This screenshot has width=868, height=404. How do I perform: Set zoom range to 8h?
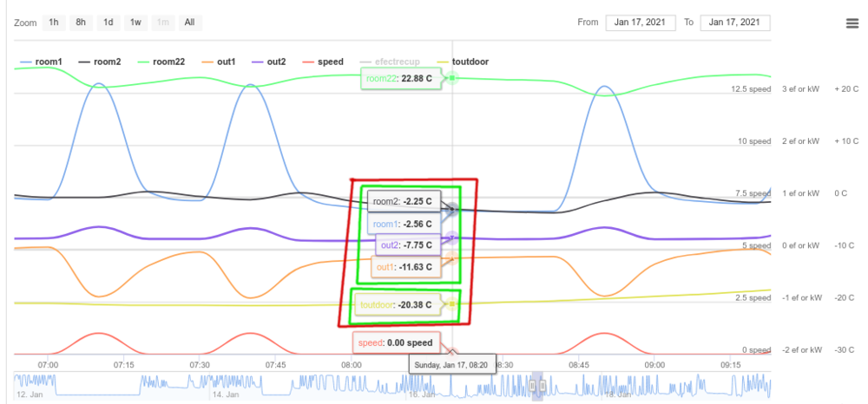pos(81,23)
